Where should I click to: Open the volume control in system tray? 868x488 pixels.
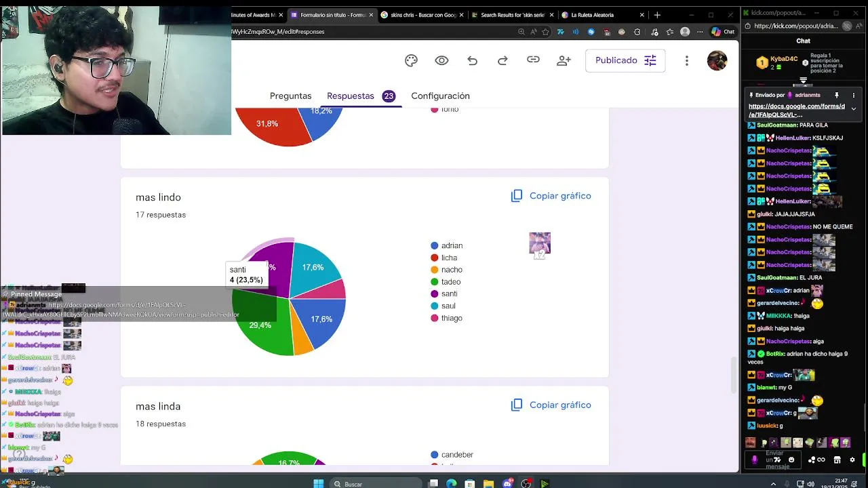(812, 484)
